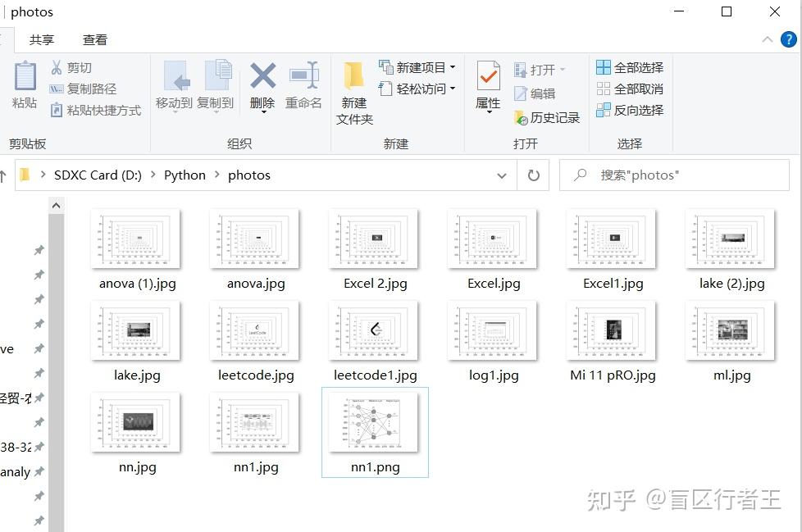
Task: Click the refresh icon in address bar
Action: point(533,175)
